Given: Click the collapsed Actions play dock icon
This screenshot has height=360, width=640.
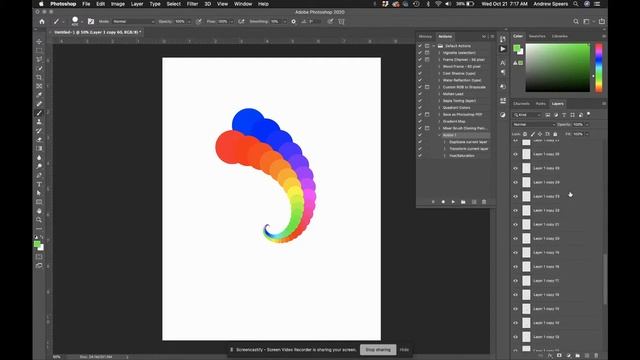Looking at the screenshot, I should [x=503, y=49].
